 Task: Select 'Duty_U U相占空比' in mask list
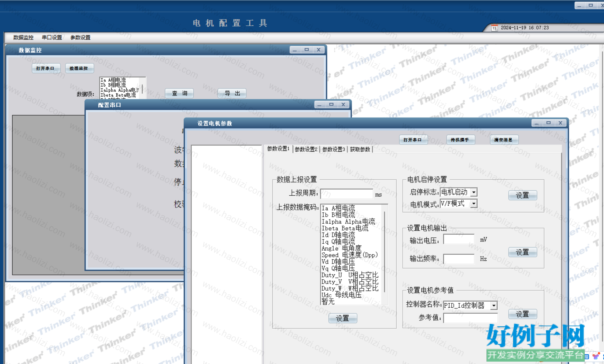[x=350, y=275]
